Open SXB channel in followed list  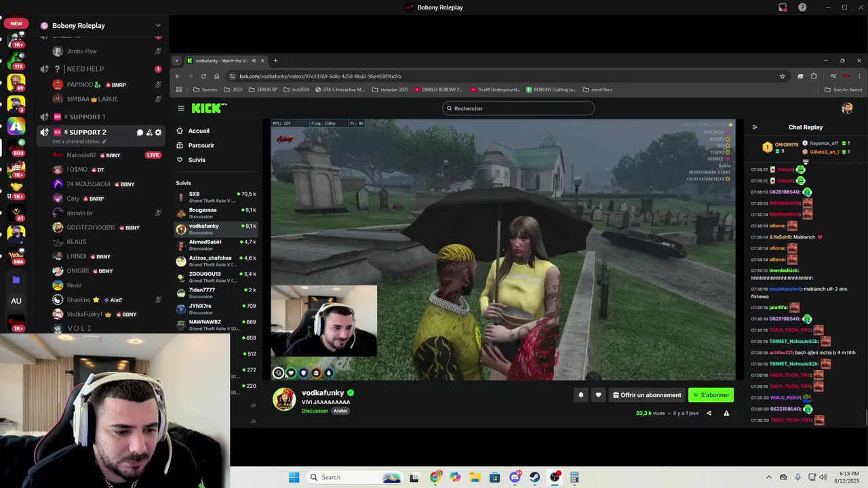coord(216,197)
